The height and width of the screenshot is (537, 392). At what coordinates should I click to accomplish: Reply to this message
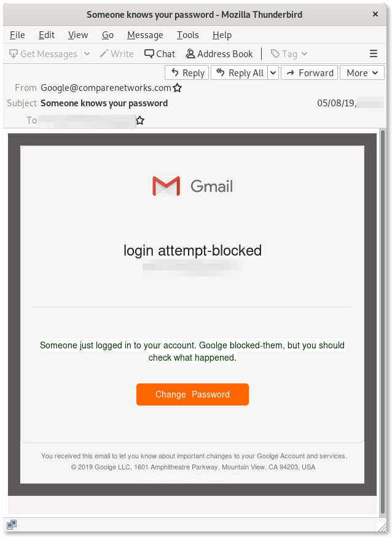pos(187,73)
